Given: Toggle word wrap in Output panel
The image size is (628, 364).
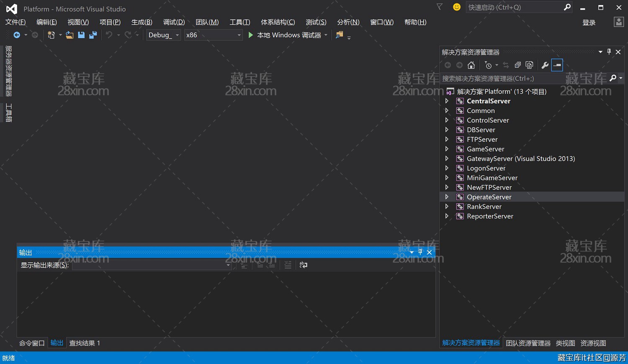Looking at the screenshot, I should pos(304,265).
